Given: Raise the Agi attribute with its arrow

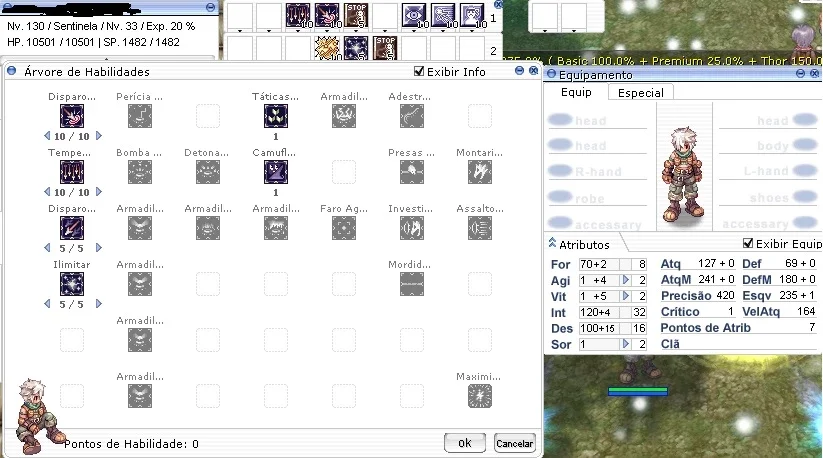Looking at the screenshot, I should (x=626, y=280).
